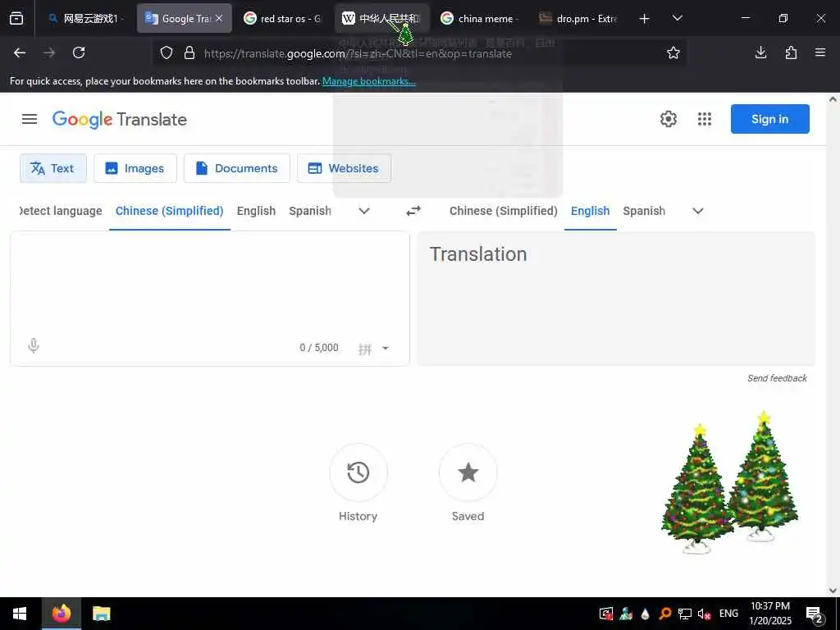Switch to the 网易云游戏 tab
This screenshot has width=840, height=630.
pyautogui.click(x=85, y=19)
